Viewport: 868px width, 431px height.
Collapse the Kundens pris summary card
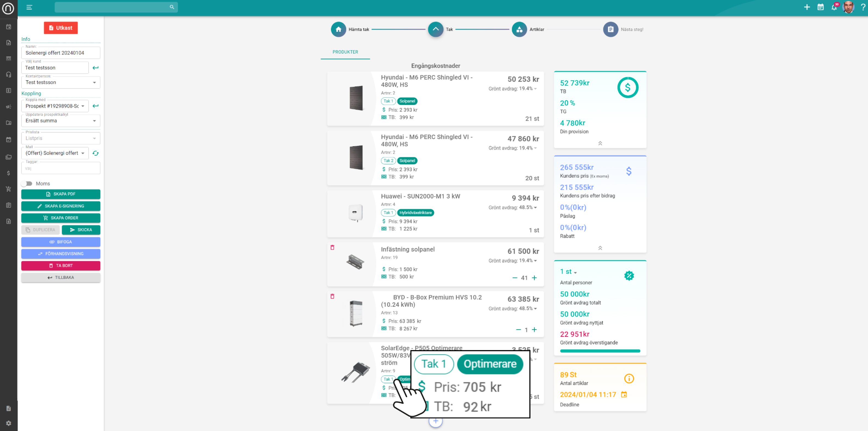pos(600,248)
